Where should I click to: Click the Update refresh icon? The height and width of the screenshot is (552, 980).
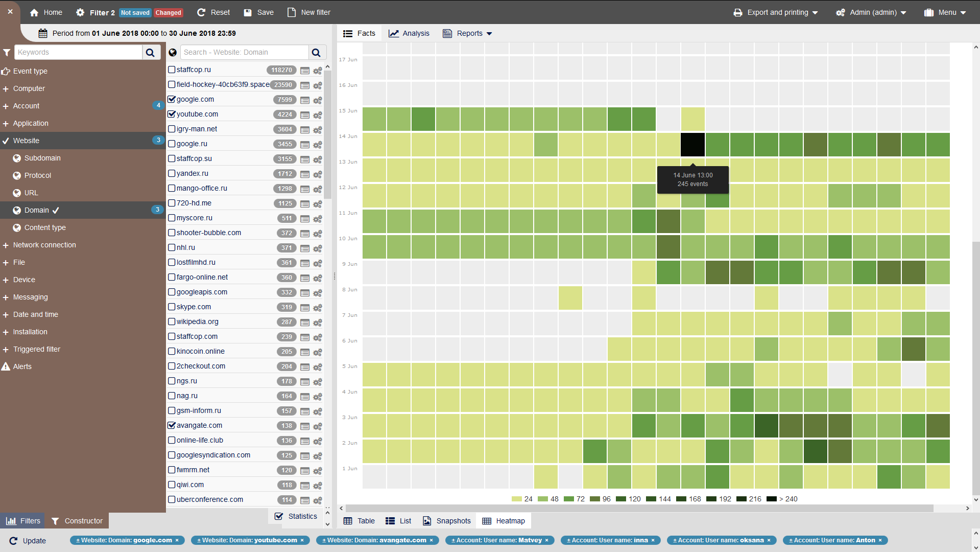pyautogui.click(x=13, y=541)
